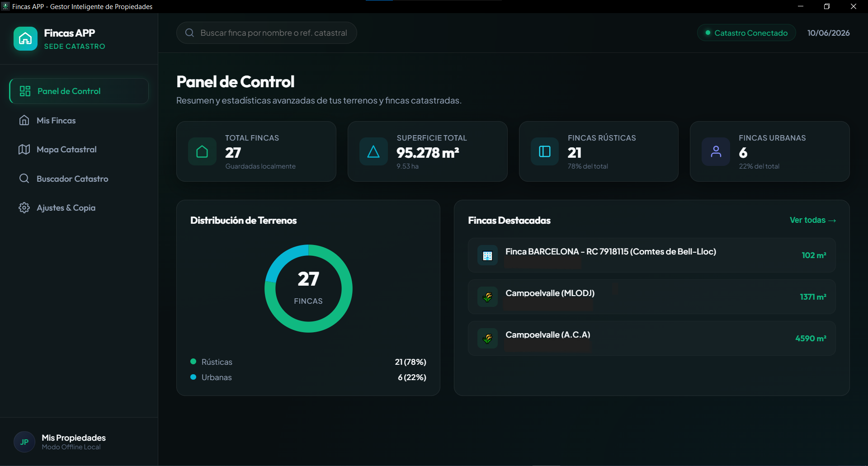868x466 pixels.
Task: Click the building icon of Finca BARCELONA
Action: point(487,256)
